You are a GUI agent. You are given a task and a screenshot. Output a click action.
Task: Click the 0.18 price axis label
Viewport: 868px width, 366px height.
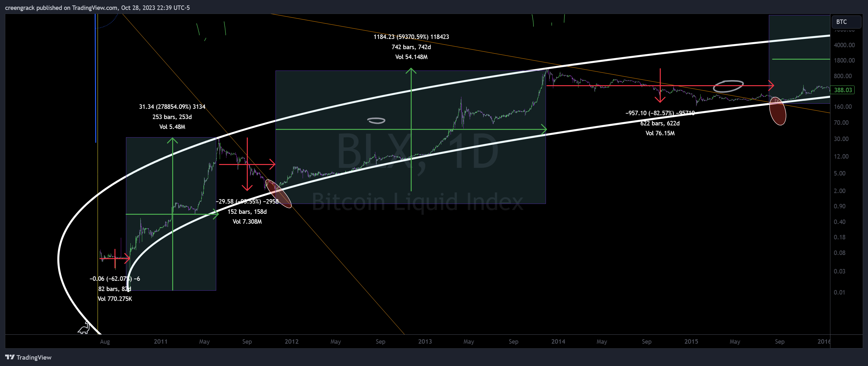click(x=840, y=237)
